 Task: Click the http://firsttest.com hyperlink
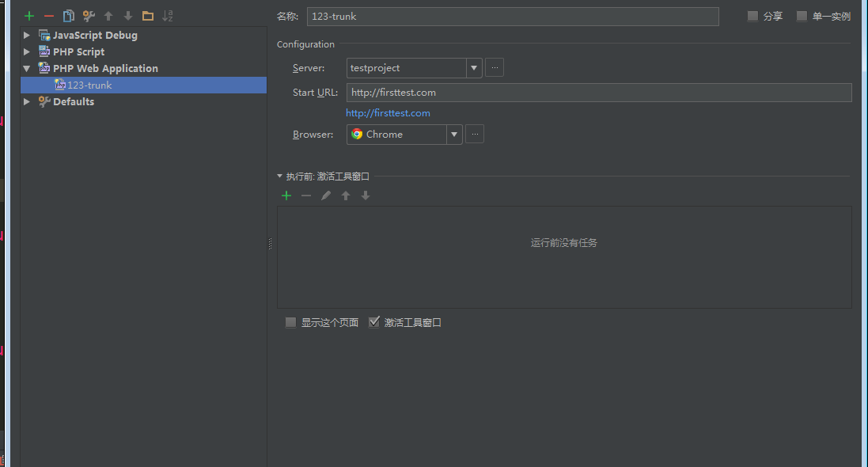tap(388, 113)
